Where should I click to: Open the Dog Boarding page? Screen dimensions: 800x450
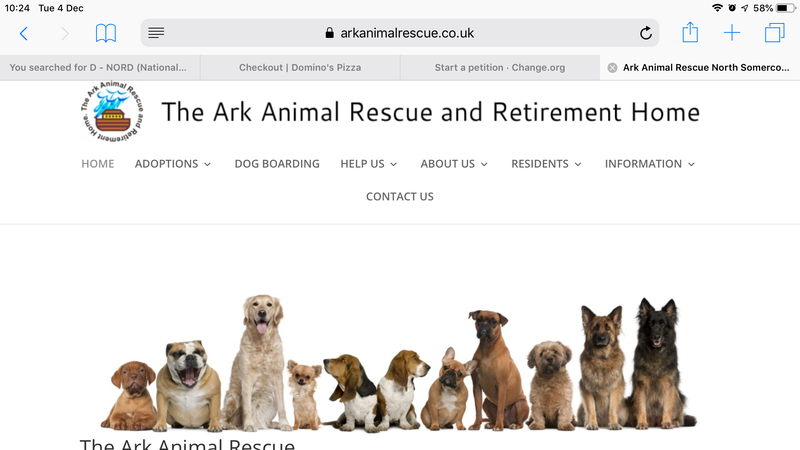point(277,164)
